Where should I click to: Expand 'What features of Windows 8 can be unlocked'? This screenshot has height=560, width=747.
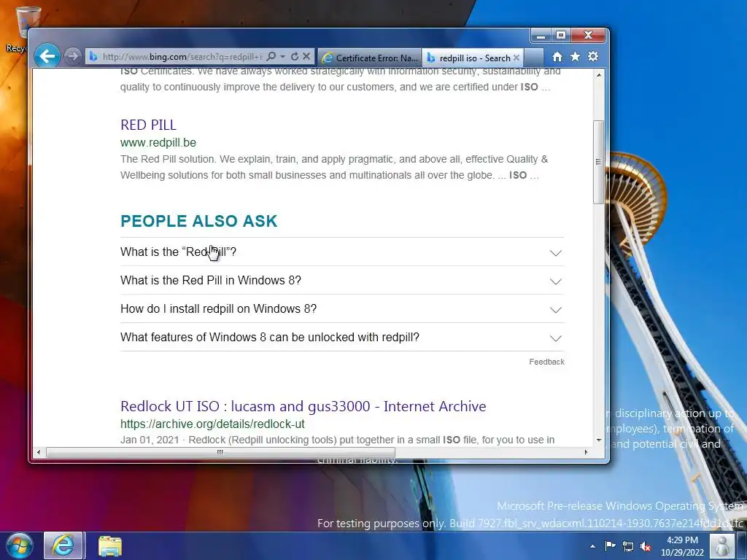[x=341, y=338]
